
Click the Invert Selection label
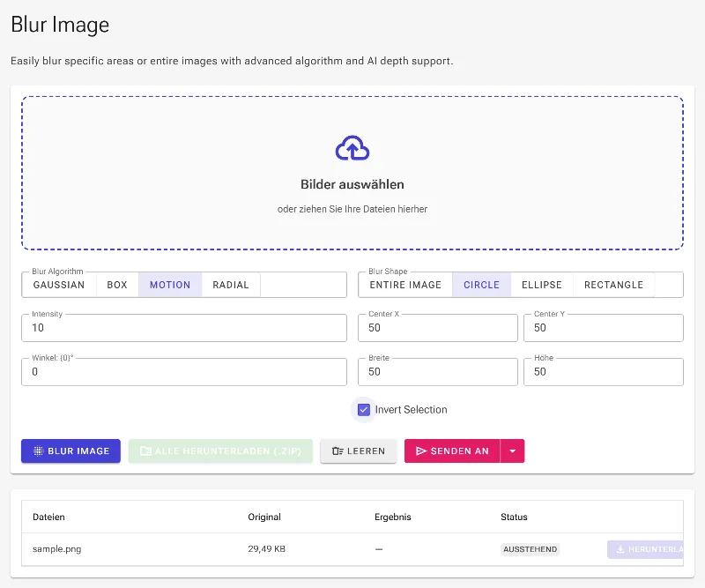coord(411,410)
